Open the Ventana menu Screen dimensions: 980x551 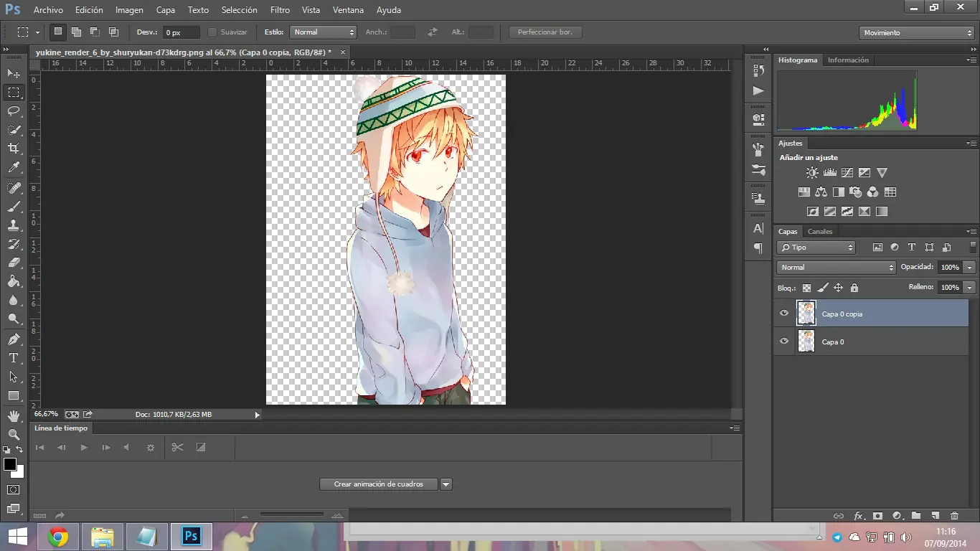tap(348, 10)
